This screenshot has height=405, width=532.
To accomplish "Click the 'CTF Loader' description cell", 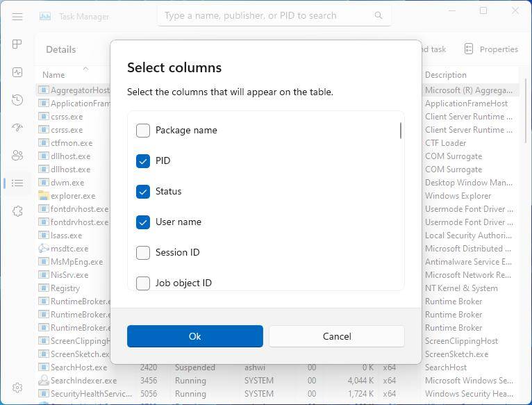I will coord(445,143).
